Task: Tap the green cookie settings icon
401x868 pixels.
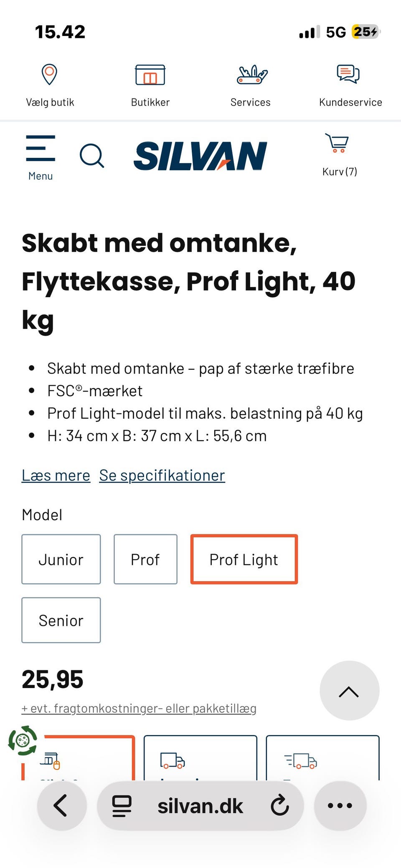Action: [x=23, y=740]
